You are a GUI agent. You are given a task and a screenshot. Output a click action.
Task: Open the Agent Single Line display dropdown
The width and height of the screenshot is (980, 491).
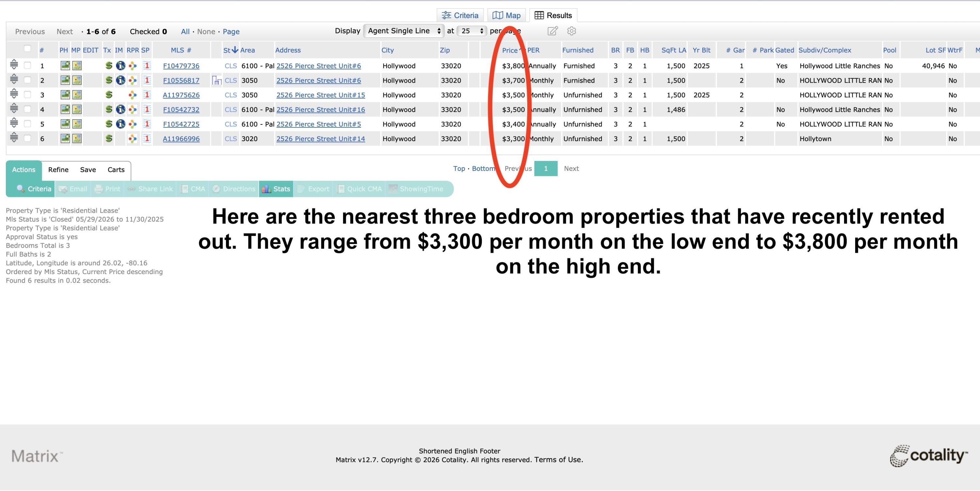[404, 31]
